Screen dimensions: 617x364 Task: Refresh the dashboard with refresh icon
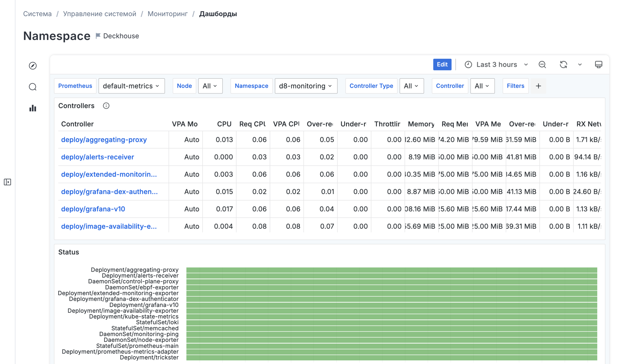pyautogui.click(x=563, y=65)
